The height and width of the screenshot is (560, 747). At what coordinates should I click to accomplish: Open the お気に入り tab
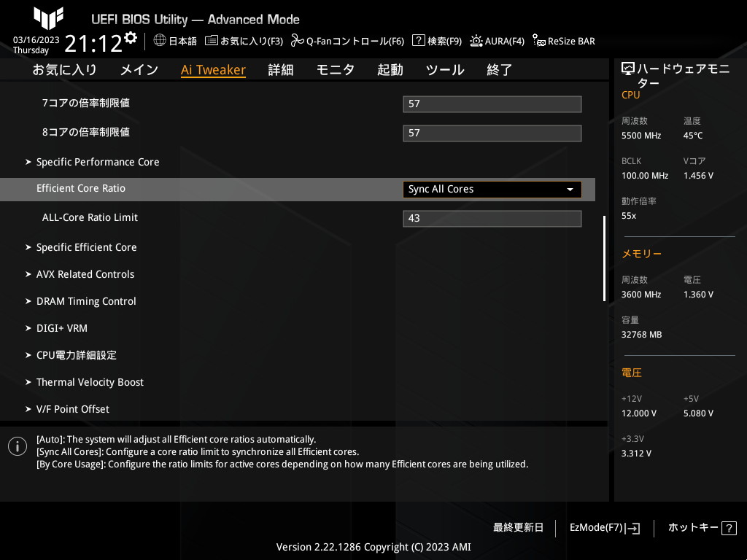point(64,70)
